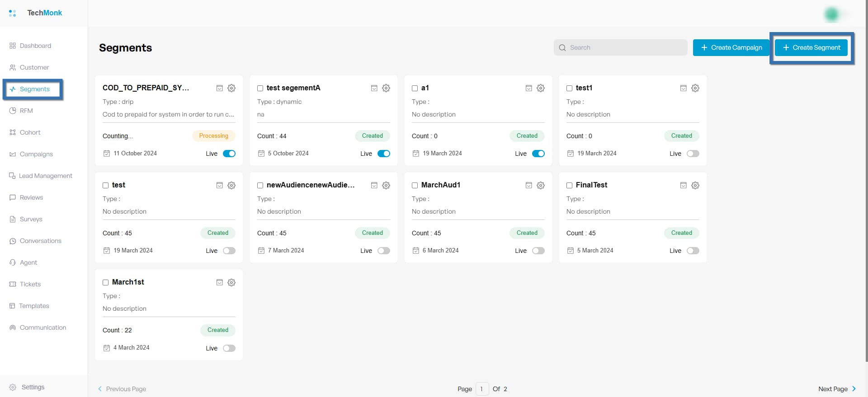
Task: Open gear settings for March1st segment
Action: 231,282
